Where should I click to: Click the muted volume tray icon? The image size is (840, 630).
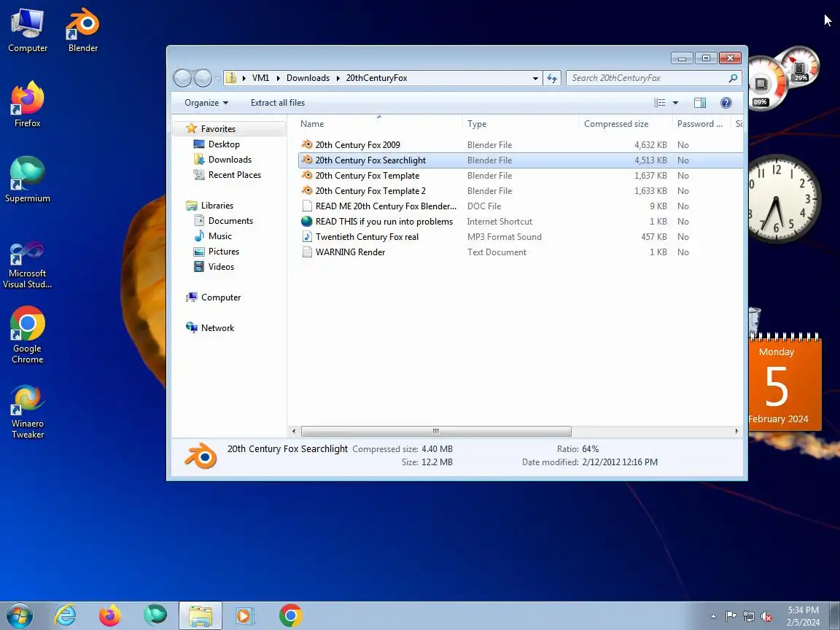pyautogui.click(x=766, y=617)
